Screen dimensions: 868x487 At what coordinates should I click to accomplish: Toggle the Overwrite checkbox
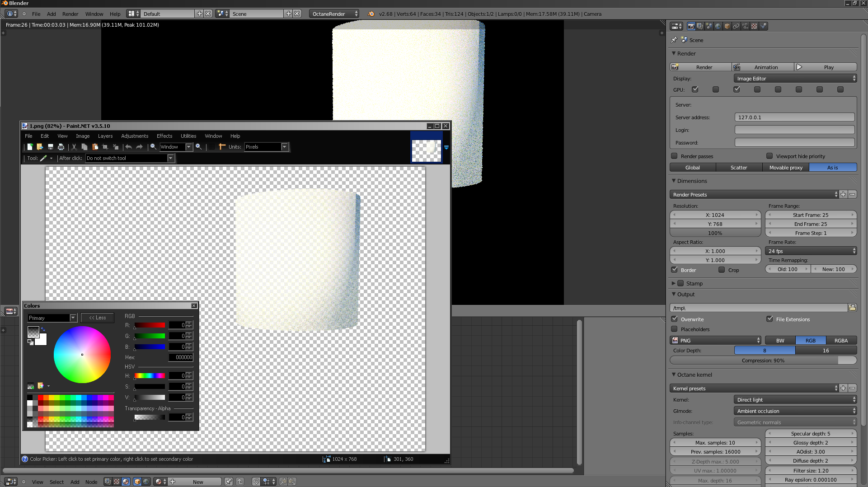click(674, 319)
